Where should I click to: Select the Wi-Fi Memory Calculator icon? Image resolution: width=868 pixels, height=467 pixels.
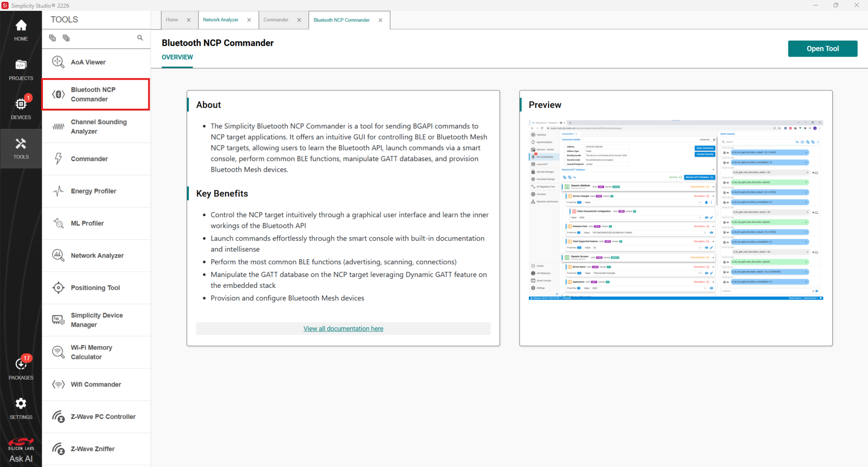58,352
